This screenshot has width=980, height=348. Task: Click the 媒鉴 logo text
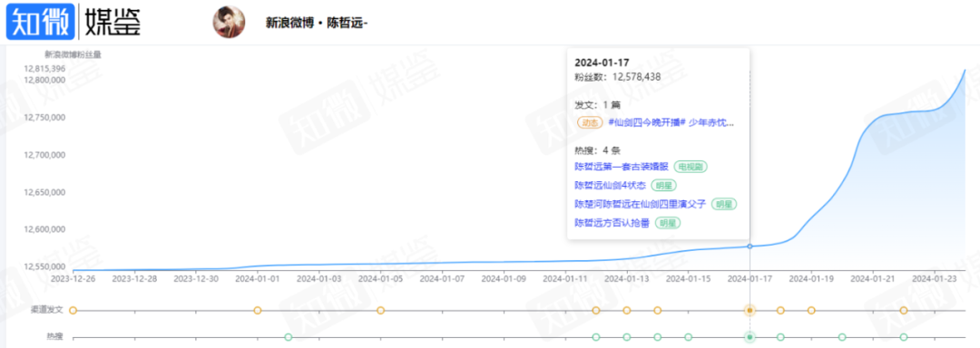(x=113, y=22)
